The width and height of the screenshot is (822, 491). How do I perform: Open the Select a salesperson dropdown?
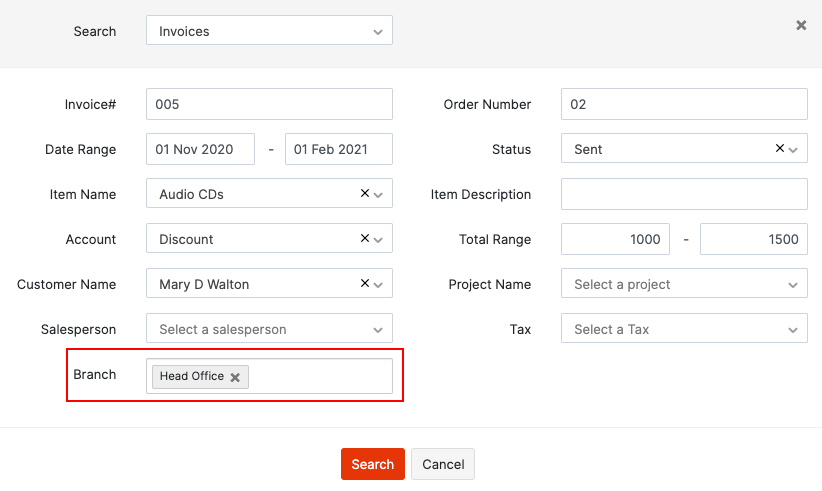[x=269, y=329]
